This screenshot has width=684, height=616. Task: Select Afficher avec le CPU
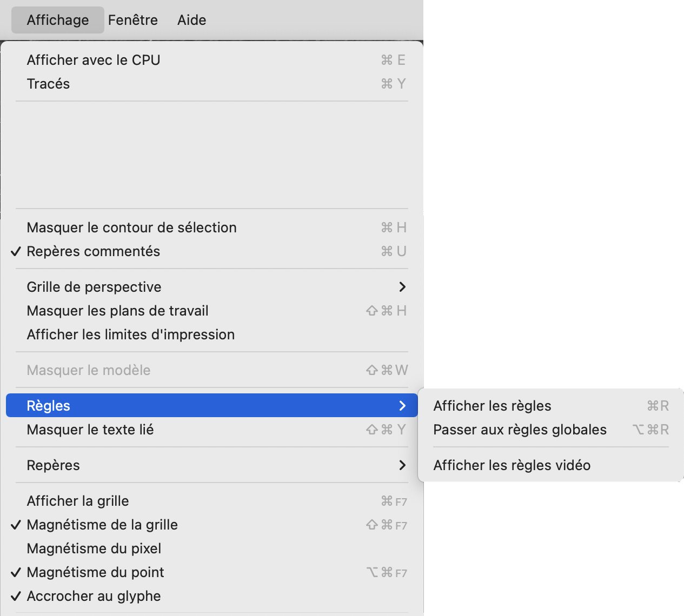(x=94, y=60)
